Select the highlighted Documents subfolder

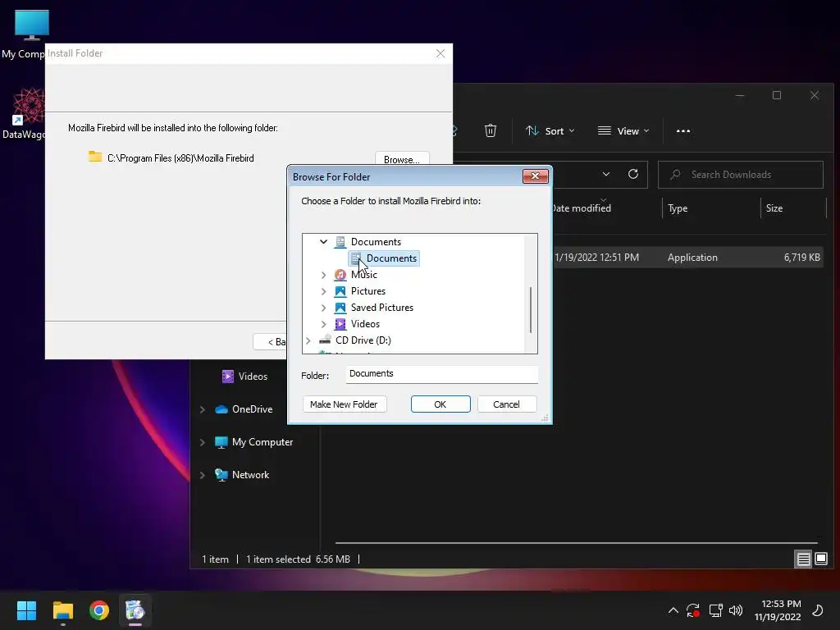coord(384,258)
